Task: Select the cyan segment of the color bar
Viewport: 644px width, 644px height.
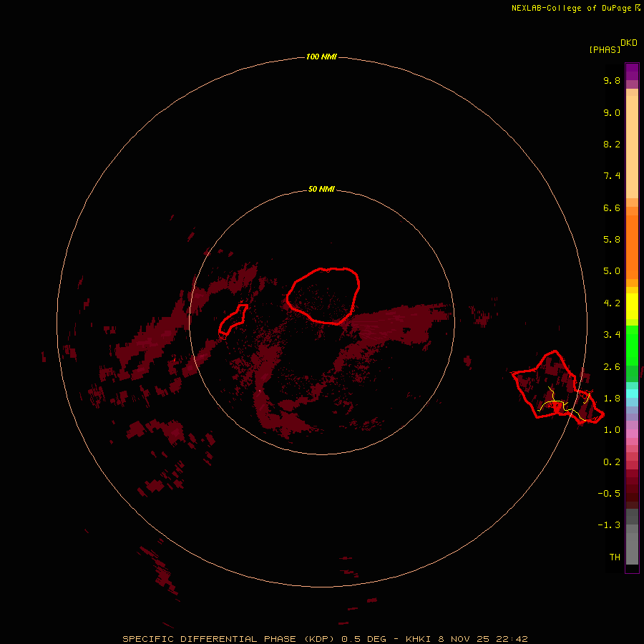Action: point(632,394)
